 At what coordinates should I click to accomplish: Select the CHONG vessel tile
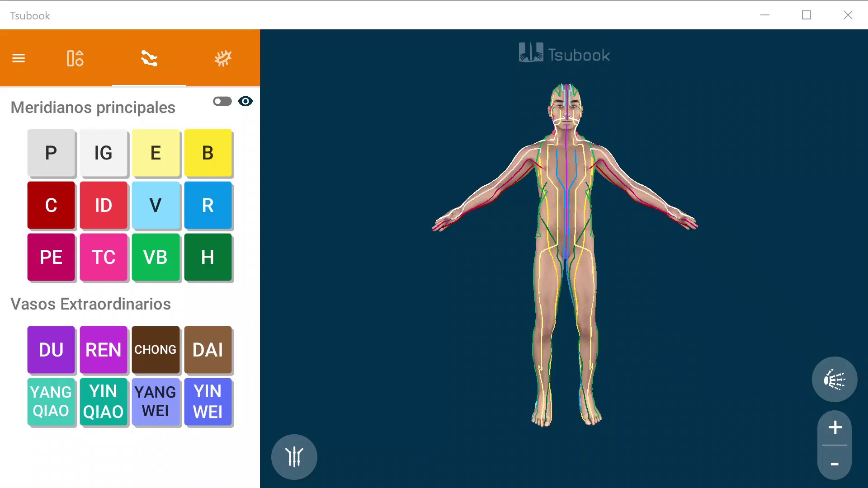[156, 350]
